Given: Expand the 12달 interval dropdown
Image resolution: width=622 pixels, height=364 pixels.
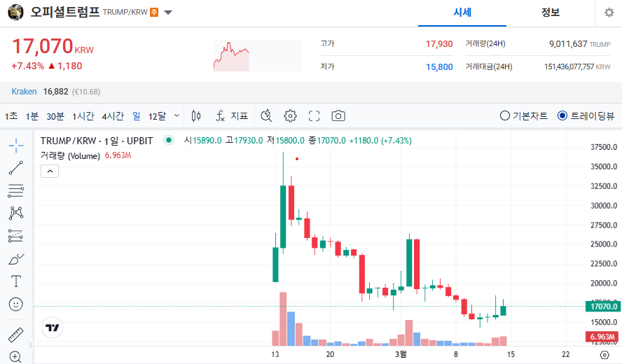Looking at the screenshot, I should coord(177,115).
